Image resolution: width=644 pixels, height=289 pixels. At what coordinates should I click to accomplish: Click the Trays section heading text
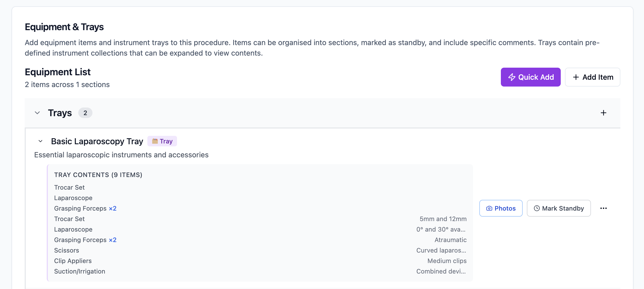(60, 113)
